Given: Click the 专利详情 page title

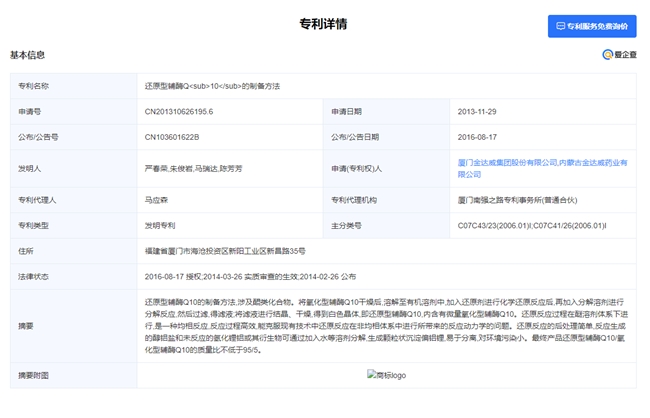Looking at the screenshot, I should tap(324, 23).
